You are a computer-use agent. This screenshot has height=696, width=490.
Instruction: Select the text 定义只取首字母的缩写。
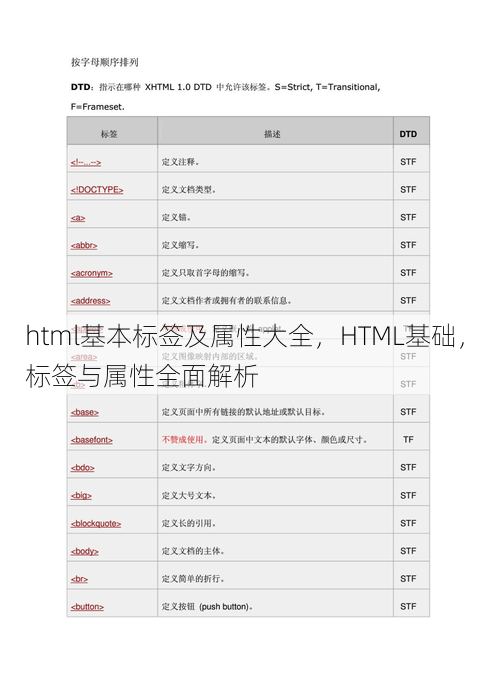tap(206, 273)
